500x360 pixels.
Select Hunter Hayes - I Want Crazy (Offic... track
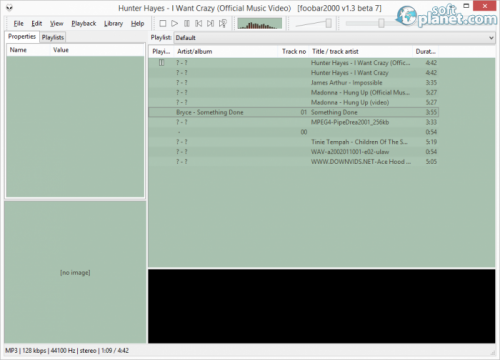click(x=293, y=63)
